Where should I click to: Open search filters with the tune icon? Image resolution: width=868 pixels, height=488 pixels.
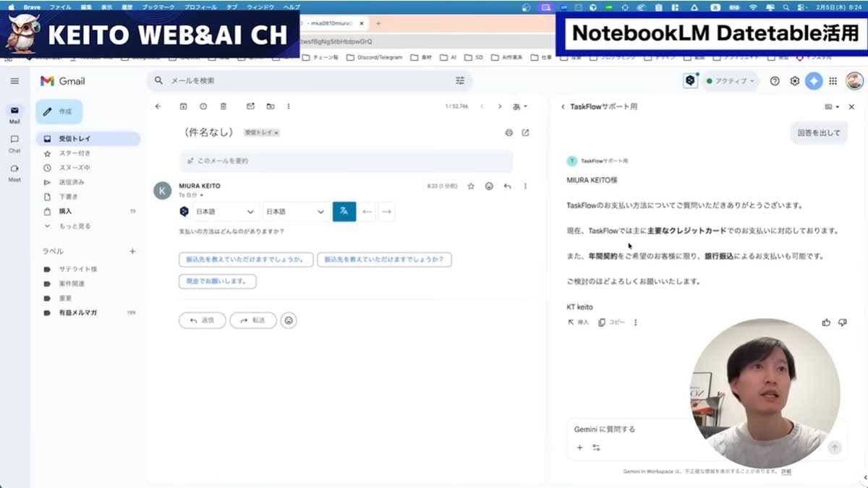click(460, 81)
